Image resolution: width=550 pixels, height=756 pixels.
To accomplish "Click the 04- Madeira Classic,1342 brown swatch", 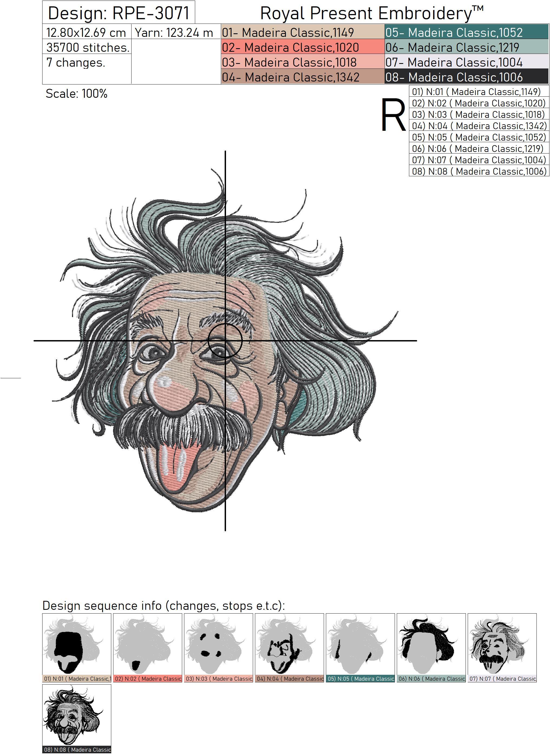I will click(303, 77).
